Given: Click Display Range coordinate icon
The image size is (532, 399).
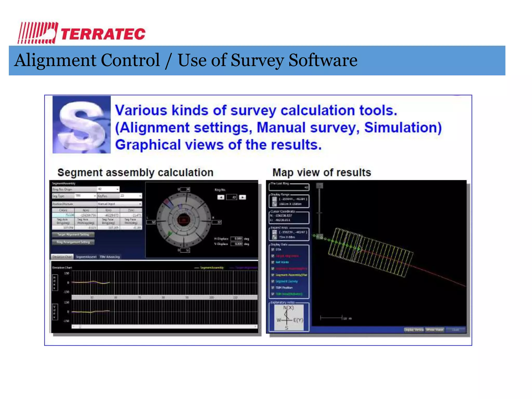Looking at the screenshot, I should coord(274,199).
